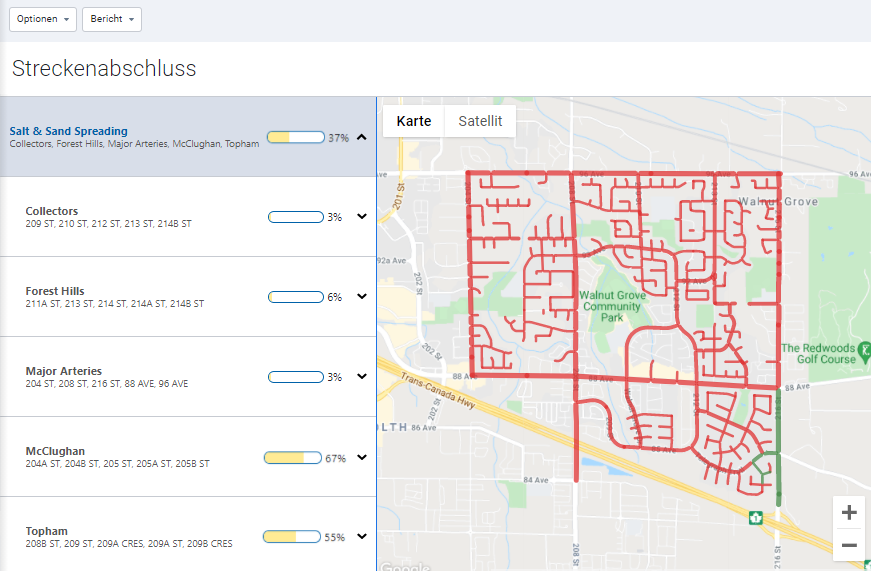This screenshot has width=871, height=571.
Task: Expand the McClughan route row
Action: point(362,457)
